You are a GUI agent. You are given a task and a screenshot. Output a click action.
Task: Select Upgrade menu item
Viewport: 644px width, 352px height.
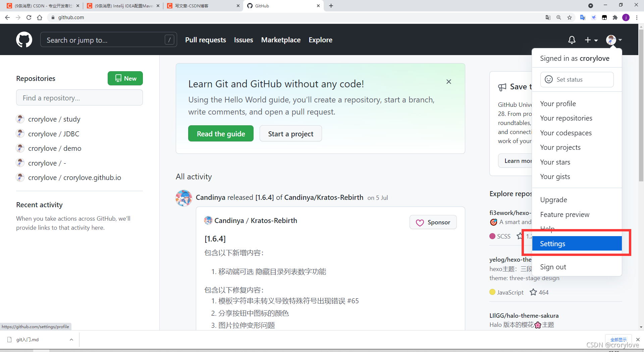click(577, 200)
